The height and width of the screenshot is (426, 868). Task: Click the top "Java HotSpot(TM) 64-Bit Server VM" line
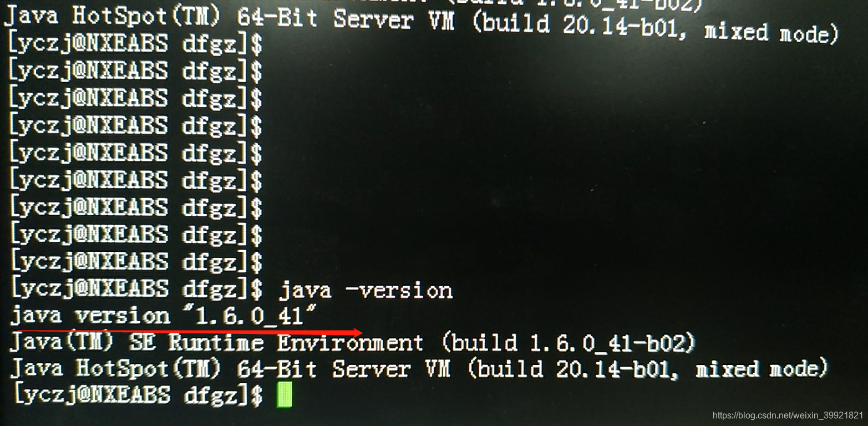422,23
